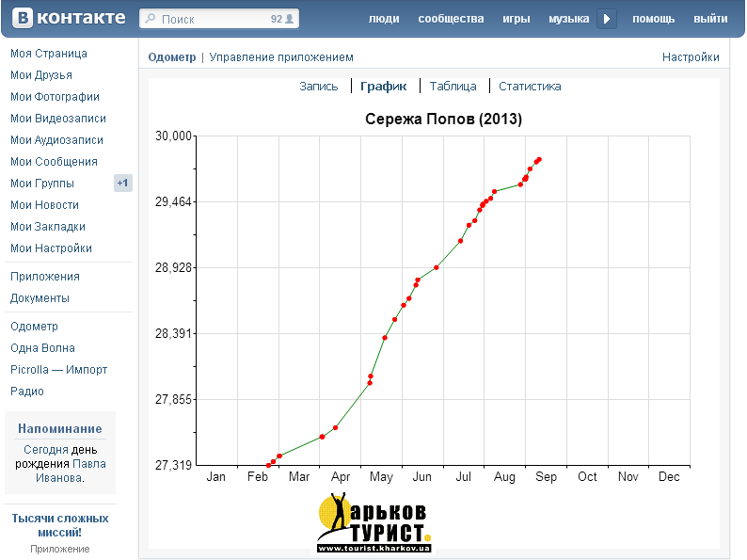Switch to the Таблица tab
Image resolution: width=747 pixels, height=560 pixels.
pyautogui.click(x=453, y=86)
